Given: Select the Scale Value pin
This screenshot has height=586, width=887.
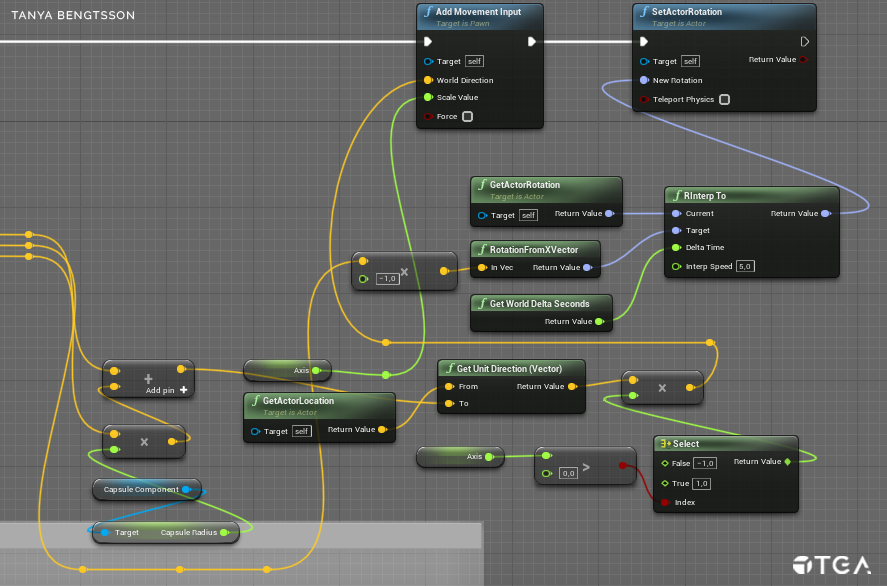Looking at the screenshot, I should pos(428,97).
